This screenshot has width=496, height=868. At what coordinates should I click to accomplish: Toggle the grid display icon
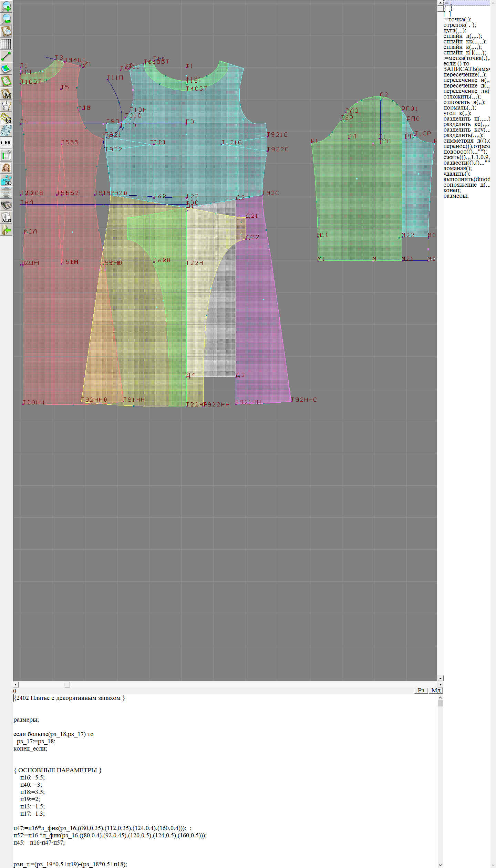point(6,44)
